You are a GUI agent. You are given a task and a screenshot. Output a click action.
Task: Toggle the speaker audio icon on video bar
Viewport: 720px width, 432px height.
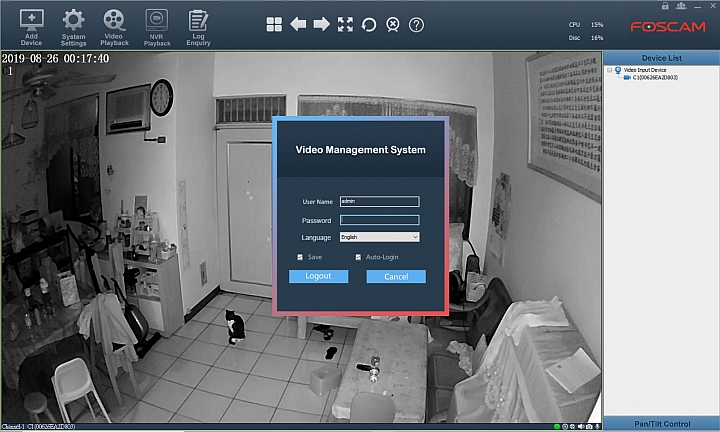pos(581,426)
